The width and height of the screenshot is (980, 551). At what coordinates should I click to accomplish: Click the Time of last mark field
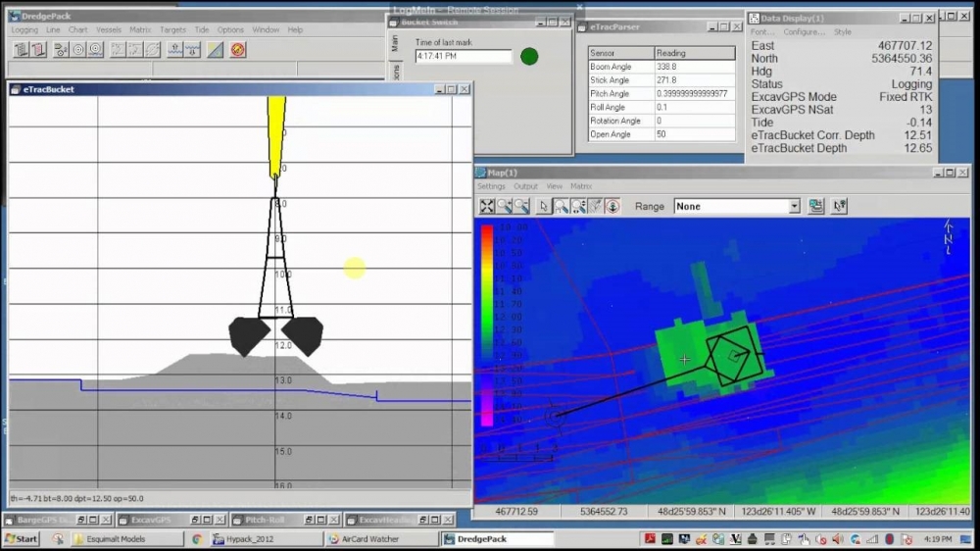(x=464, y=56)
